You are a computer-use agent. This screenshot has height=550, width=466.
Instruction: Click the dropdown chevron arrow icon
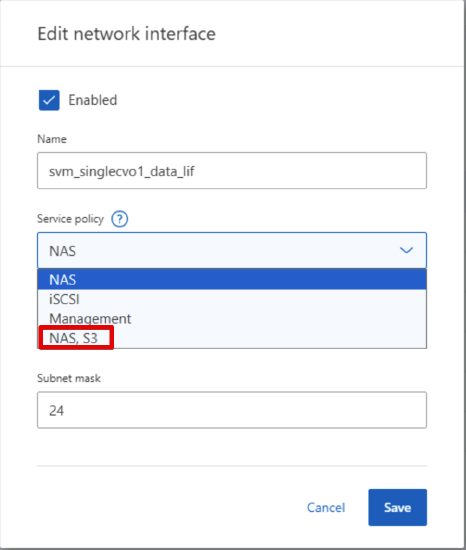click(406, 250)
